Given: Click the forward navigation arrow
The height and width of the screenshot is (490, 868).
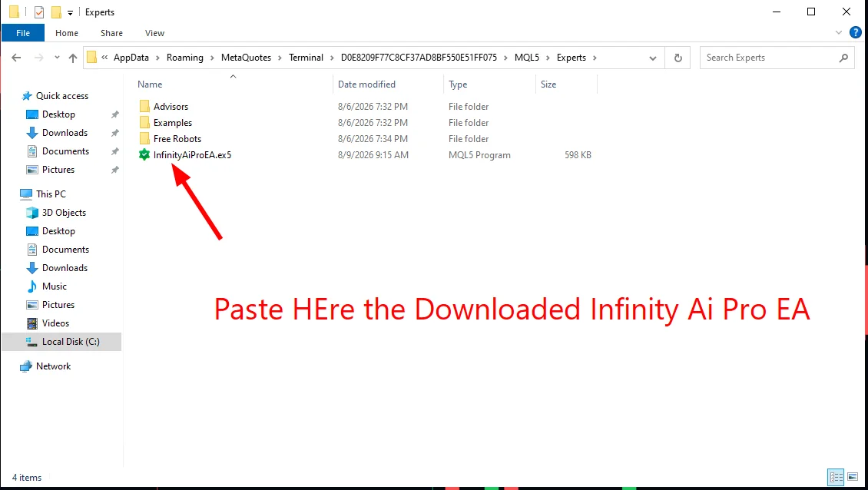Looking at the screenshot, I should (x=38, y=58).
